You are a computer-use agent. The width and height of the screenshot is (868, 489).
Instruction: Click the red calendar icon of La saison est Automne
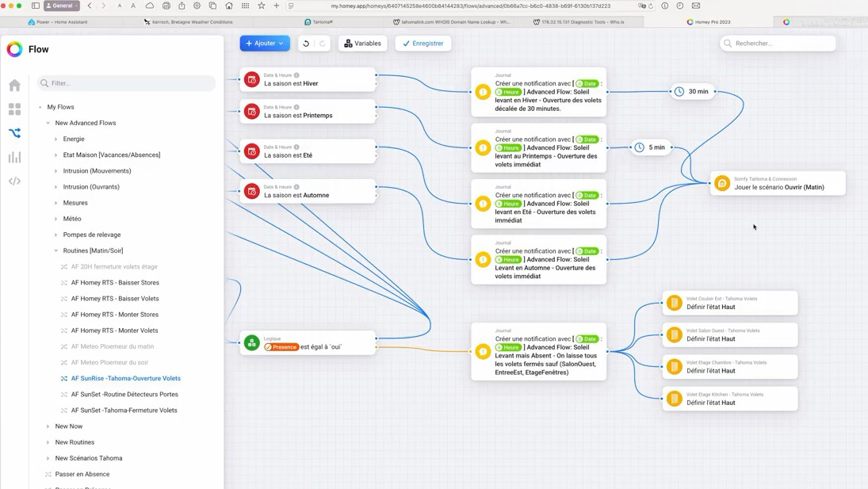pos(252,191)
